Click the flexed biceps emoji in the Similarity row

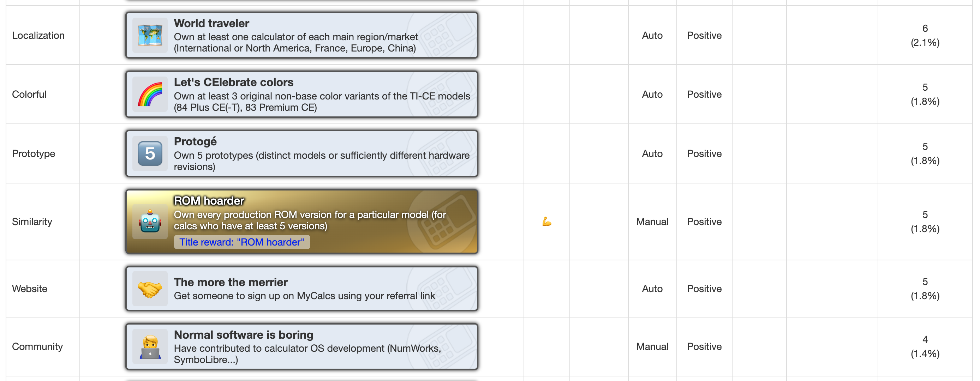pos(547,222)
